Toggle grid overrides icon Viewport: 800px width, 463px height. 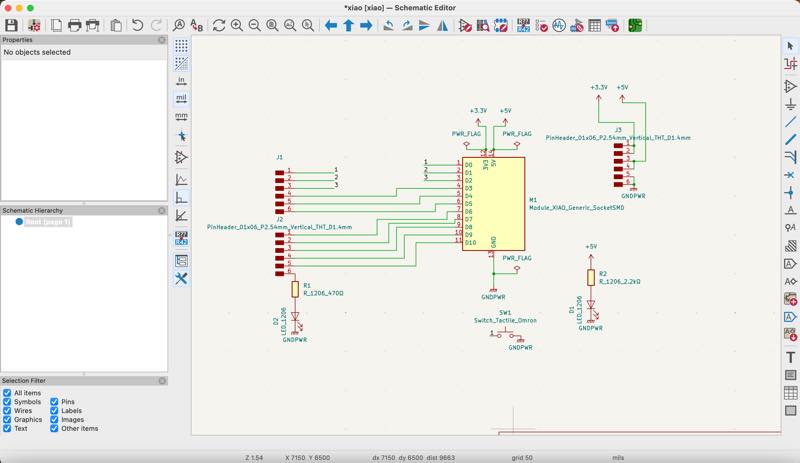click(181, 63)
